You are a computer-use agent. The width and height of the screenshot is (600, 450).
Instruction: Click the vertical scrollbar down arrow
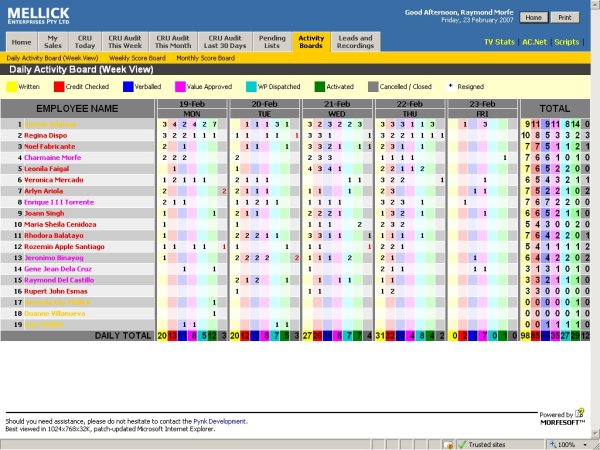(x=595, y=434)
